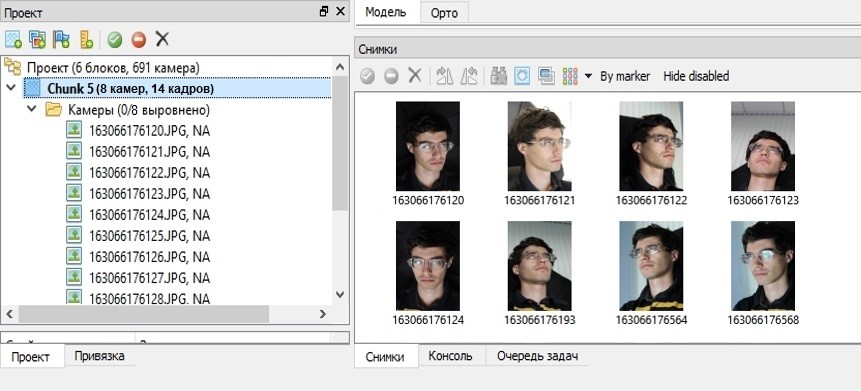This screenshot has height=391, width=861.
Task: Close the Проект panel with its X button
Action: 340,12
